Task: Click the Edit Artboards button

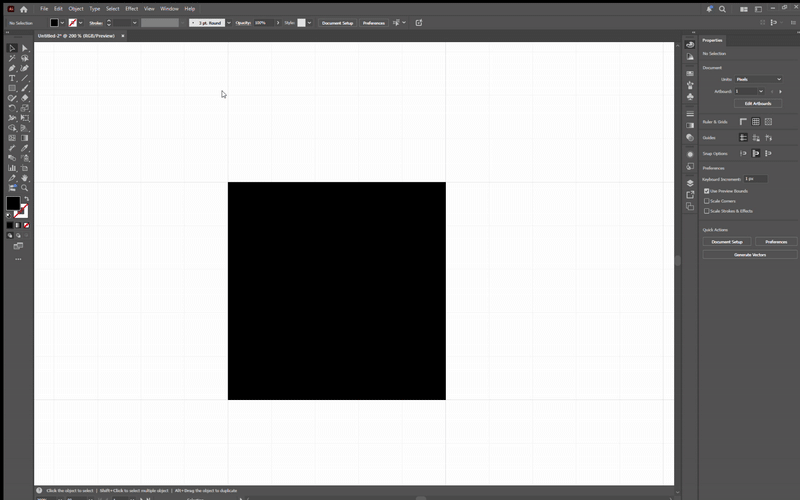Action: coord(758,104)
